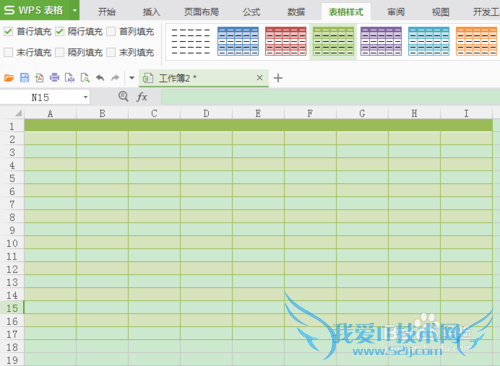Screen dimensions: 500x366
Task: Enable the 首列填充 checkbox
Action: [x=111, y=32]
